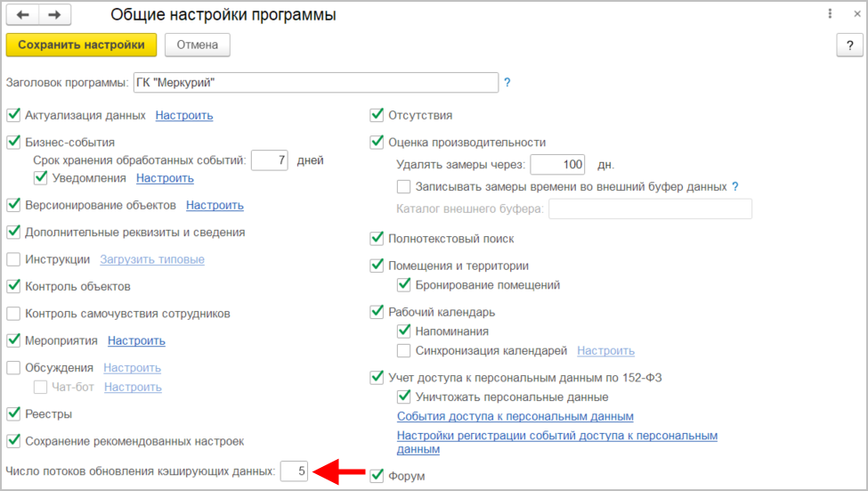Open Настроить link for Актуализация данных

click(x=184, y=116)
